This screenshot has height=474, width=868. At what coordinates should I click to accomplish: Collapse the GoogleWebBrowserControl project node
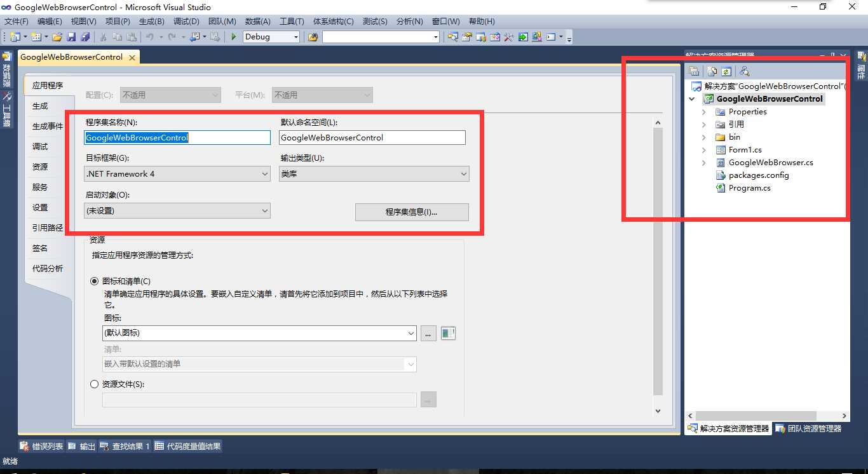692,99
